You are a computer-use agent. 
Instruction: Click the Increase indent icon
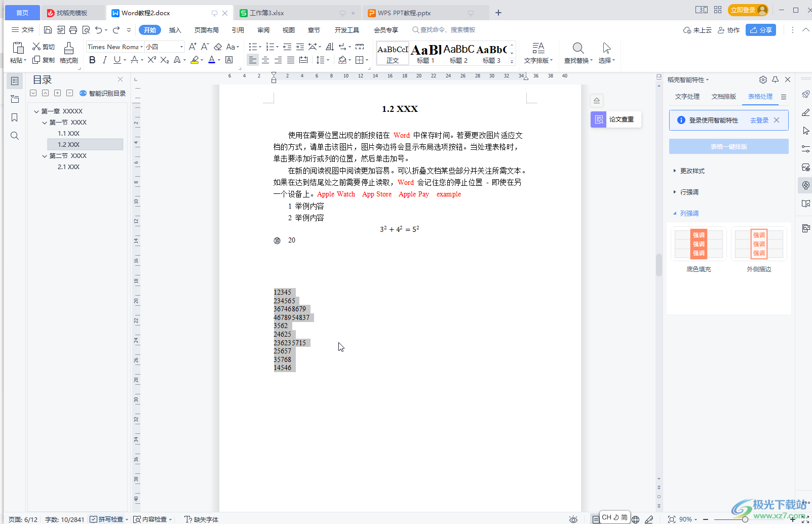pyautogui.click(x=300, y=47)
